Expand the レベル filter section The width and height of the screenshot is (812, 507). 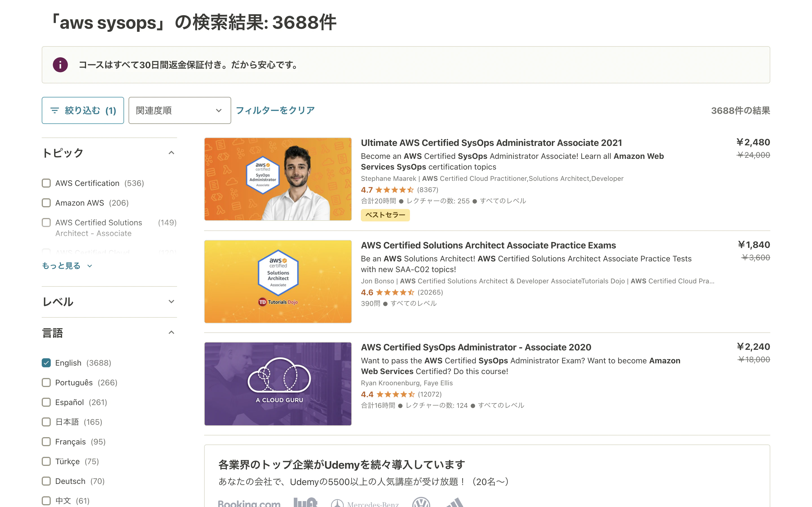pyautogui.click(x=109, y=302)
